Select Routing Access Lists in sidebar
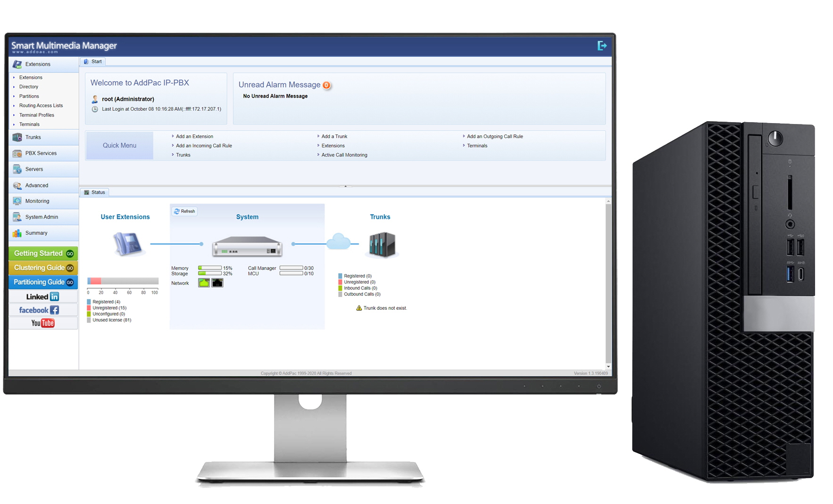The width and height of the screenshot is (833, 504). pos(41,106)
